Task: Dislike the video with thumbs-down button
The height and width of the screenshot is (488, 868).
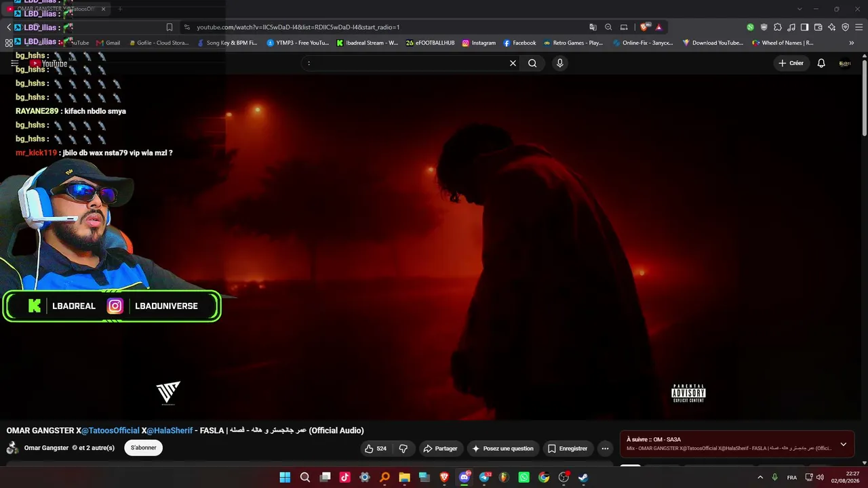Action: (403, 449)
